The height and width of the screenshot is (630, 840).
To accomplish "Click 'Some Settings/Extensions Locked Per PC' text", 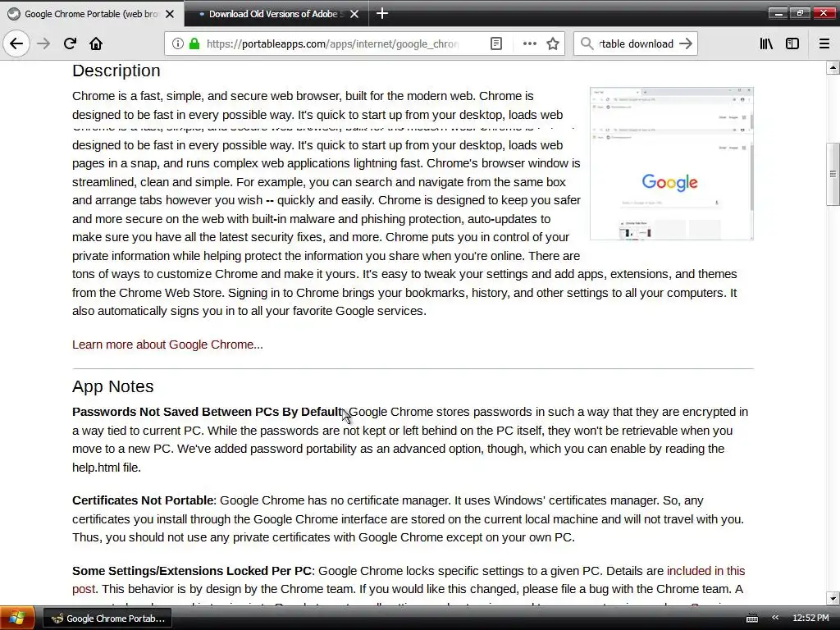I will coord(192,571).
